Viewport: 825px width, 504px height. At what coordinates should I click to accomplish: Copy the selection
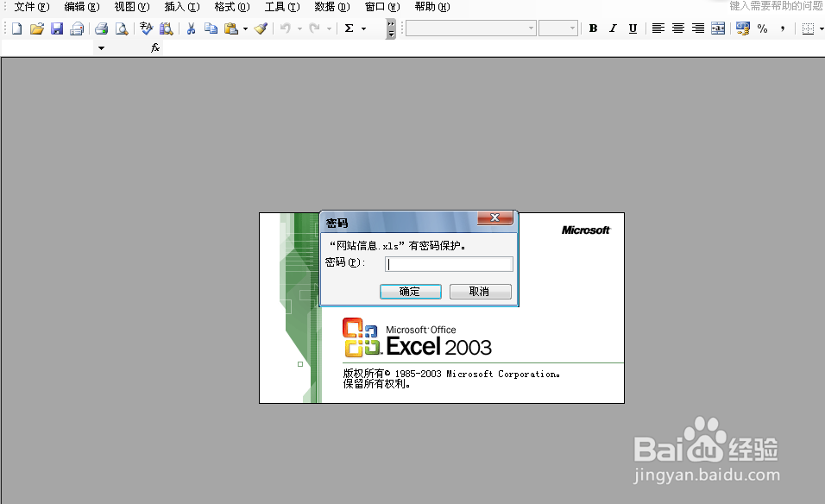click(x=211, y=28)
